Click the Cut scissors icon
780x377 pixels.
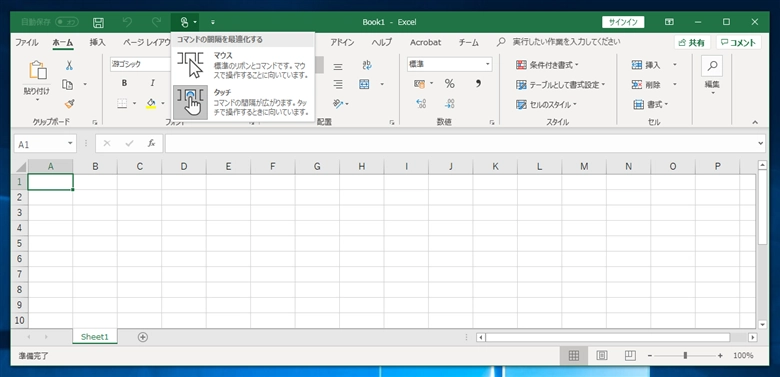[69, 65]
